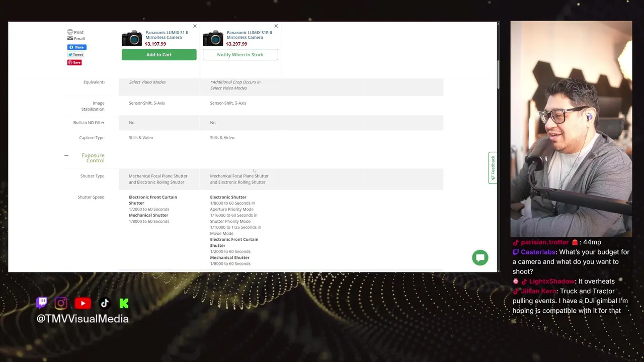This screenshot has height=362, width=644.
Task: Click LUMIX S1R II camera thumbnail
Action: (213, 38)
